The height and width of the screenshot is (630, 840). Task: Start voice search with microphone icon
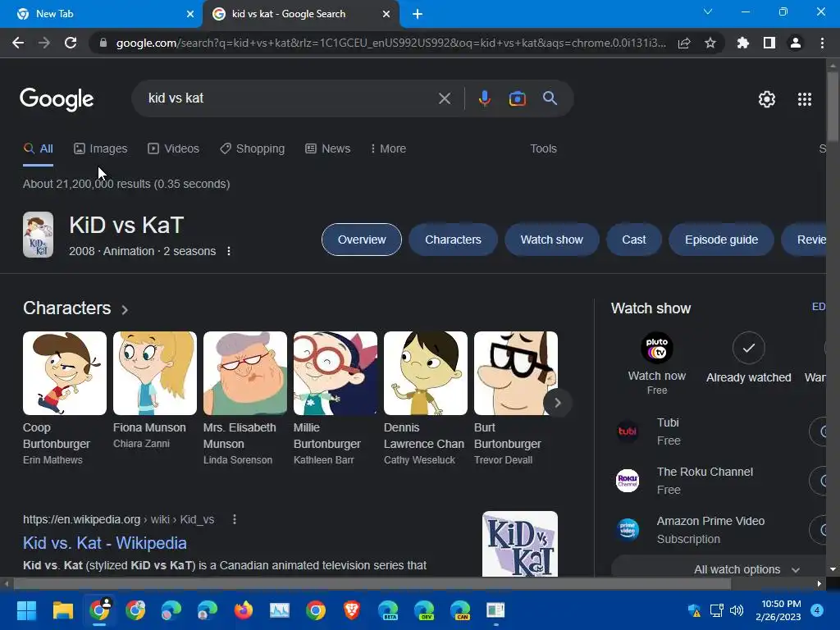(484, 98)
